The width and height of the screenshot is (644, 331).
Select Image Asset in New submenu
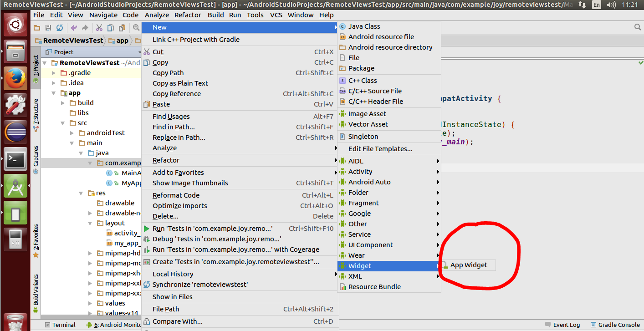(x=389, y=114)
